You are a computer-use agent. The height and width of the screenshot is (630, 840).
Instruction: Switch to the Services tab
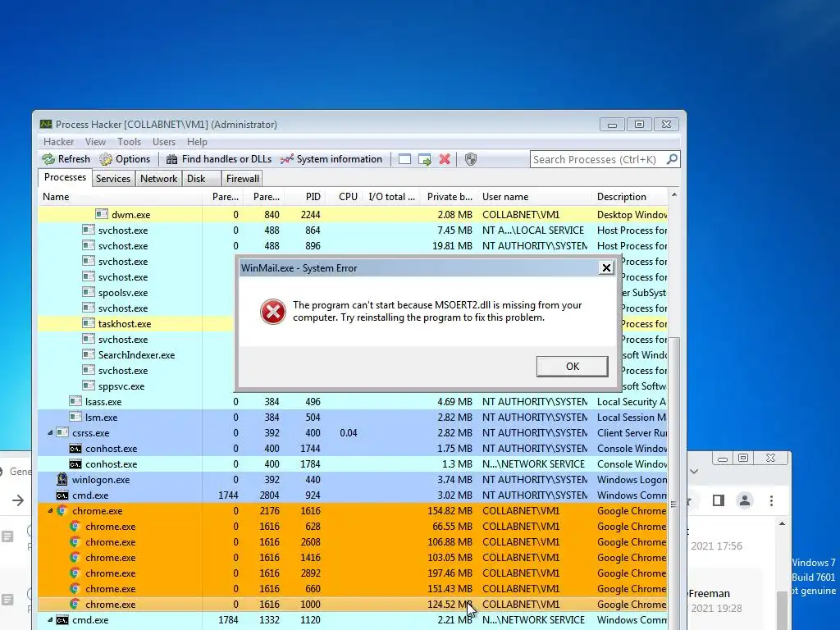(113, 178)
